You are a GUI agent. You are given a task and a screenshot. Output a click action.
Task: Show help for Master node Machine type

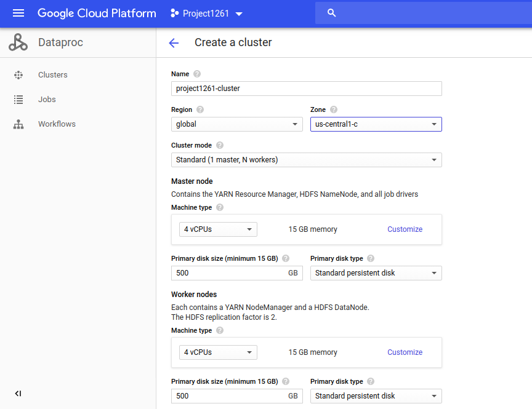(x=220, y=207)
